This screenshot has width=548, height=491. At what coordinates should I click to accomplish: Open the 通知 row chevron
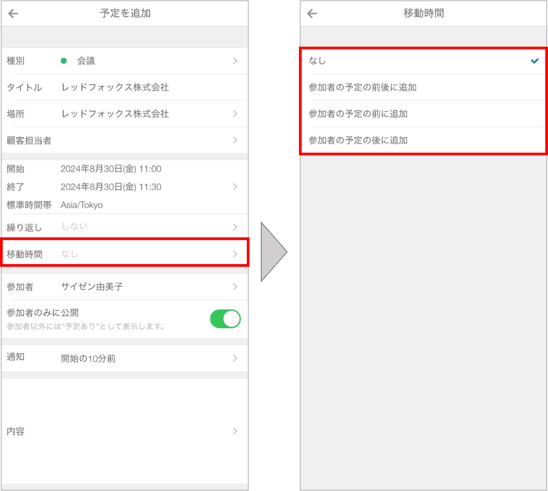click(235, 359)
